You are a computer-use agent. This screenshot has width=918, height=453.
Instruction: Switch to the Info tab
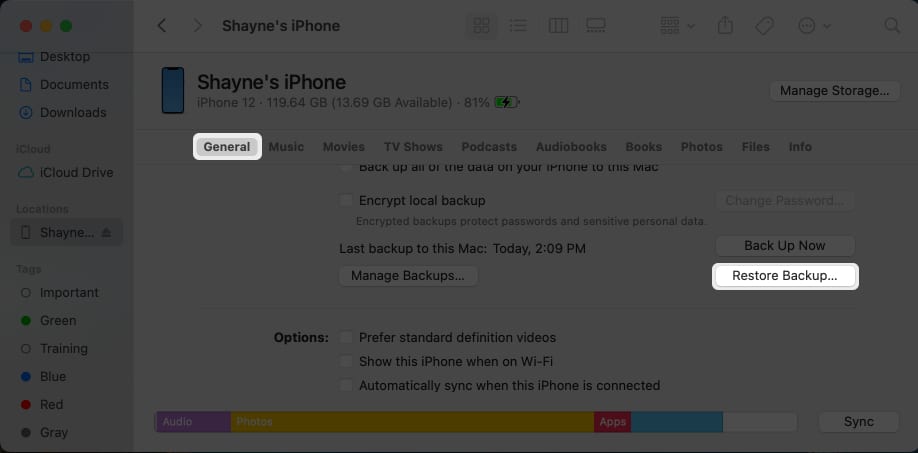pos(800,147)
